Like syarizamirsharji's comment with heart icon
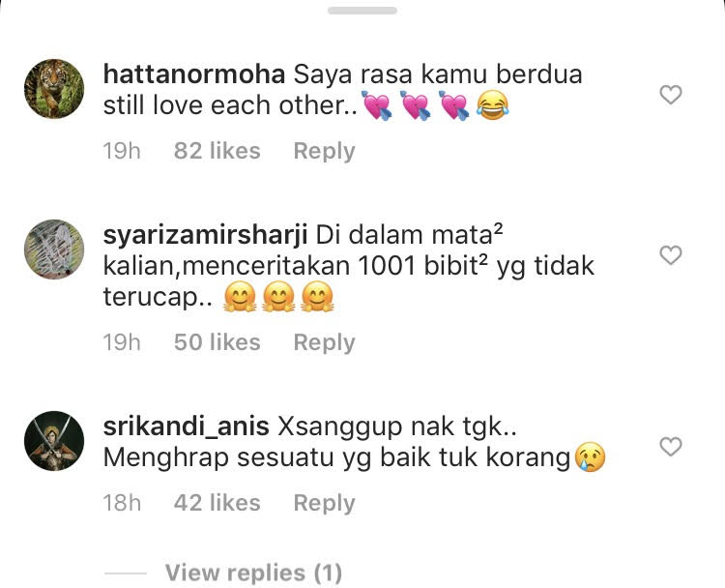725x588 pixels. coord(671,255)
